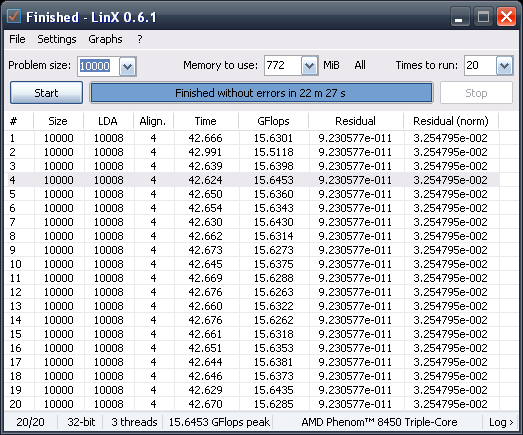Click the Residual column header
The height and width of the screenshot is (435, 523).
356,121
